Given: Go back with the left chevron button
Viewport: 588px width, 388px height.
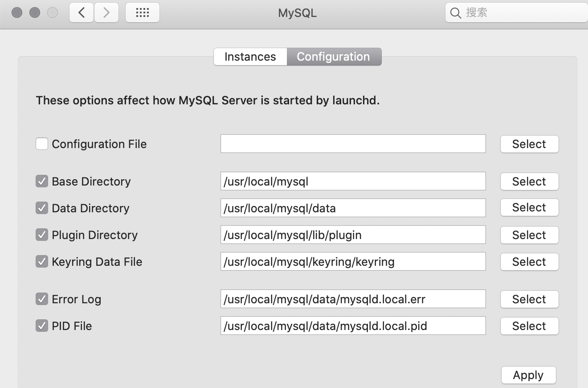Looking at the screenshot, I should pyautogui.click(x=82, y=12).
